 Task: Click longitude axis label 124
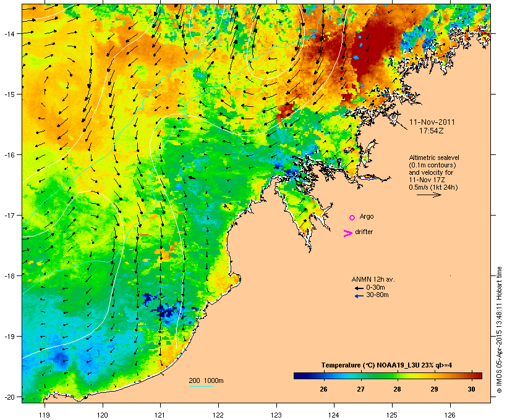click(334, 415)
